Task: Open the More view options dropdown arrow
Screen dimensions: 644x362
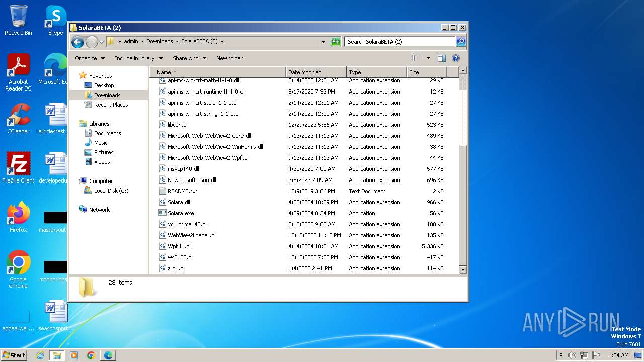Action: click(428, 58)
